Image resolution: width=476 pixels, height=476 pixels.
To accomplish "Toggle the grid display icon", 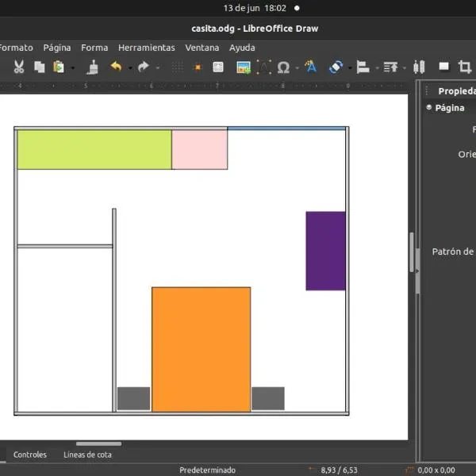I will pyautogui.click(x=178, y=67).
